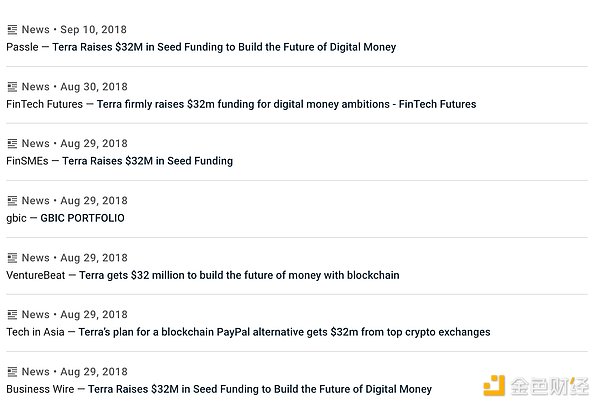
Task: Click the golden watermark logo icon
Action: click(496, 385)
